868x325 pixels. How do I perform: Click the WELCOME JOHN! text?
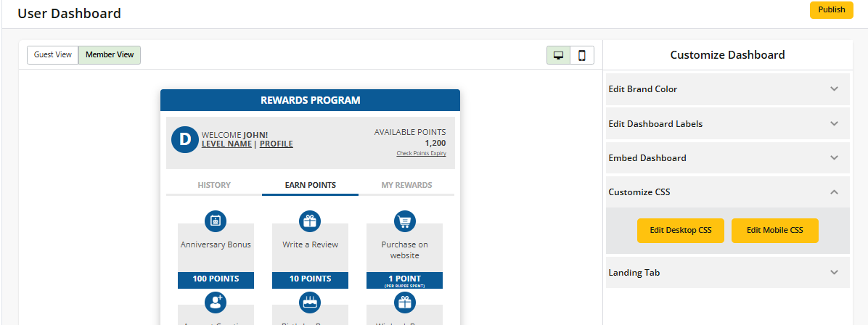pyautogui.click(x=234, y=135)
